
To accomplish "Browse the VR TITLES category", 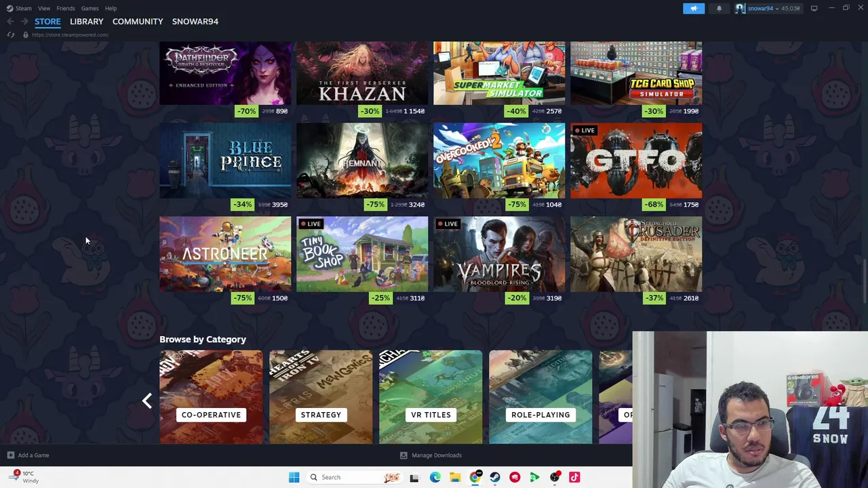I will (x=431, y=397).
